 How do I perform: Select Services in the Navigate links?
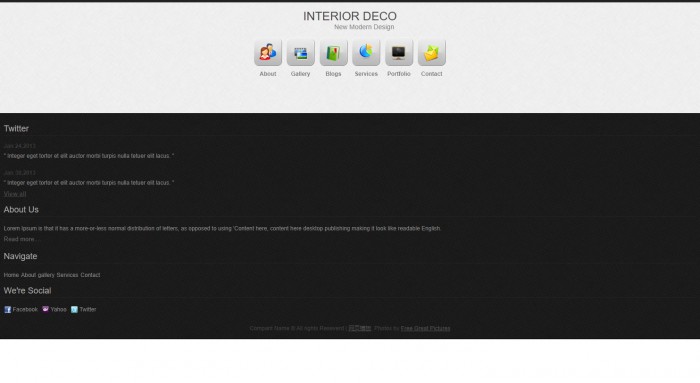(x=67, y=275)
